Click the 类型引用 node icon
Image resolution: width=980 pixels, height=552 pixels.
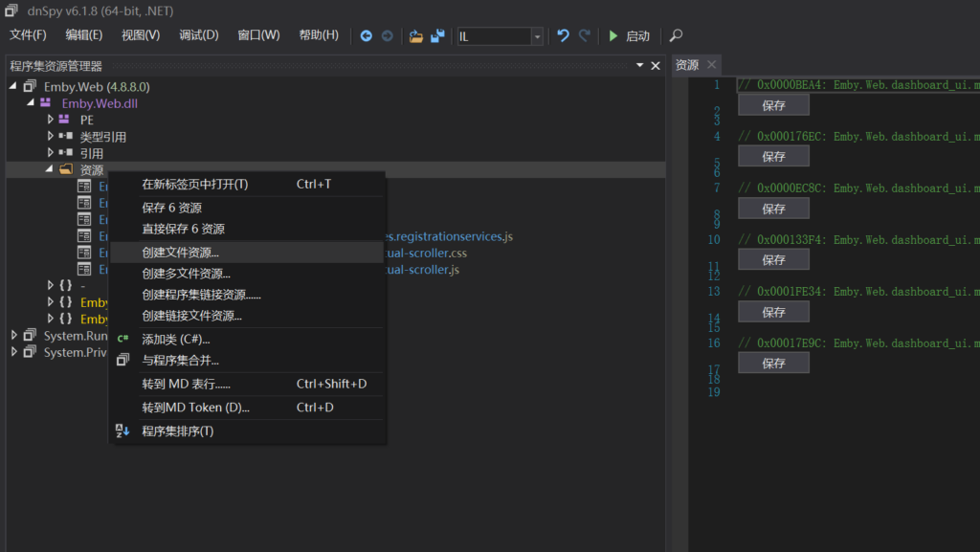(x=66, y=136)
